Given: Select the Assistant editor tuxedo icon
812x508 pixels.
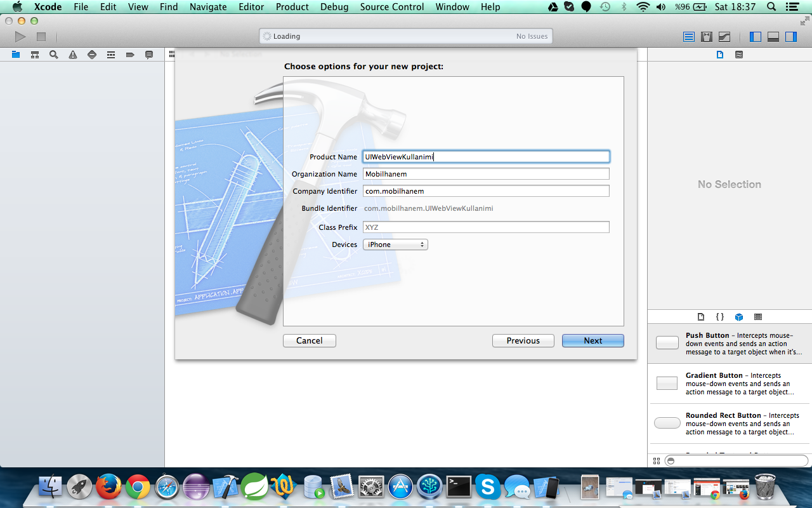Looking at the screenshot, I should [707, 37].
